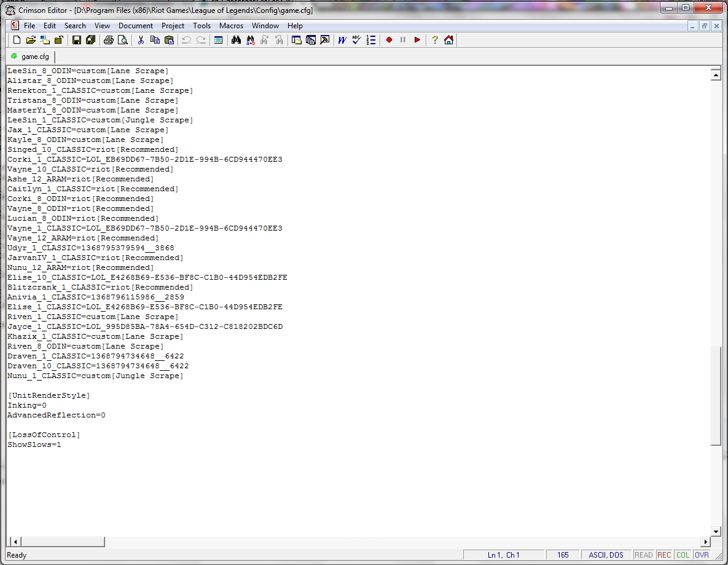This screenshot has height=565, width=728.
Task: Open Find with binoculars icon
Action: pos(237,40)
